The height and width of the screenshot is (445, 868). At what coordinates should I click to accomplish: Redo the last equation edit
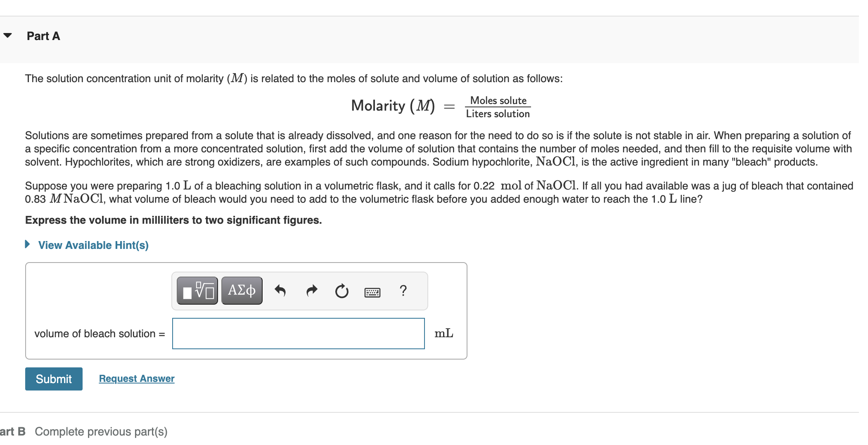pos(311,290)
